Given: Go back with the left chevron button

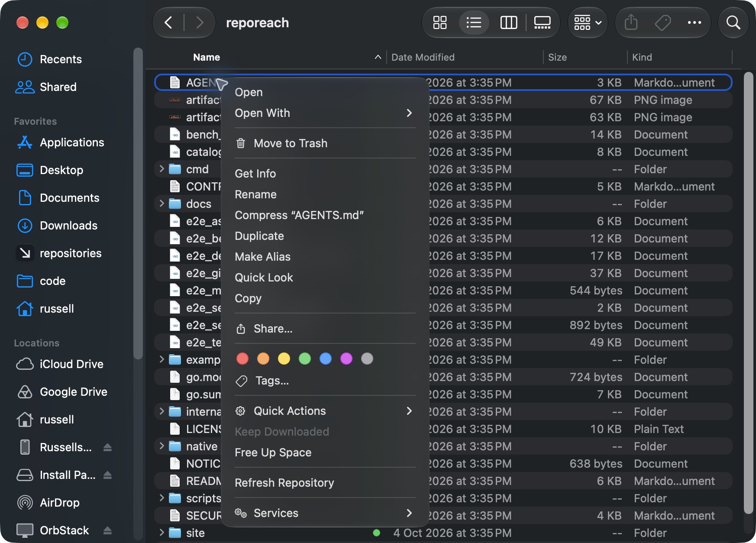Looking at the screenshot, I should 169,23.
